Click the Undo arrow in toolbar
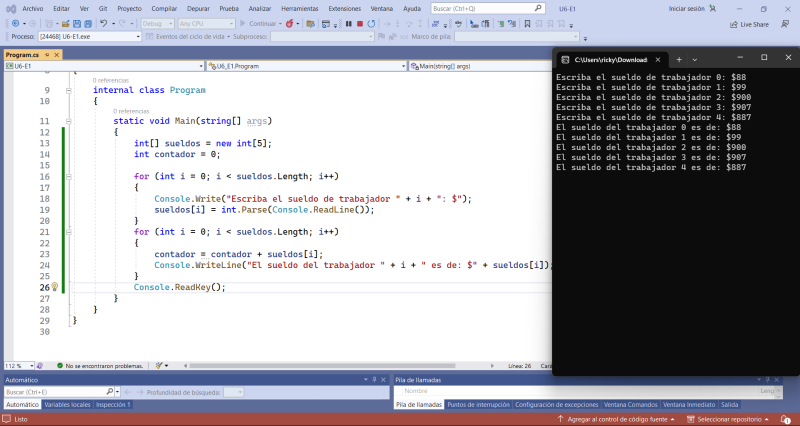The image size is (800, 426). pos(103,23)
